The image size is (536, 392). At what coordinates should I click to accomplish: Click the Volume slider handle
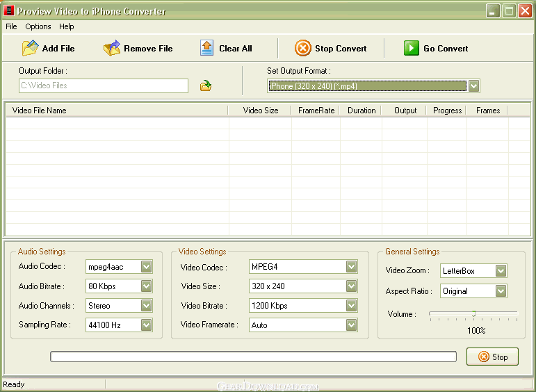pos(474,313)
